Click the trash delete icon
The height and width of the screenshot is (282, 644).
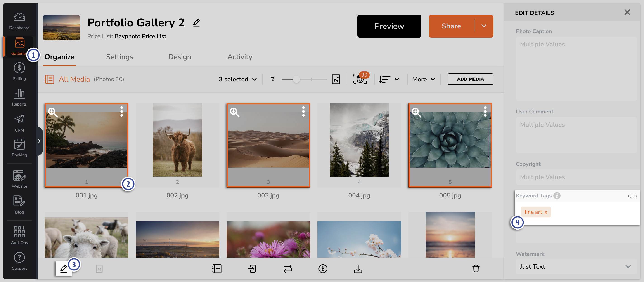pyautogui.click(x=476, y=268)
